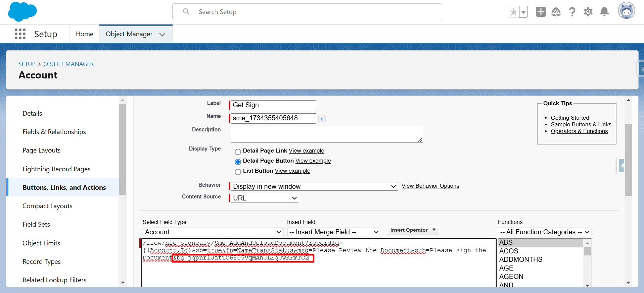
Task: Open the Content Source URL dropdown
Action: click(265, 198)
